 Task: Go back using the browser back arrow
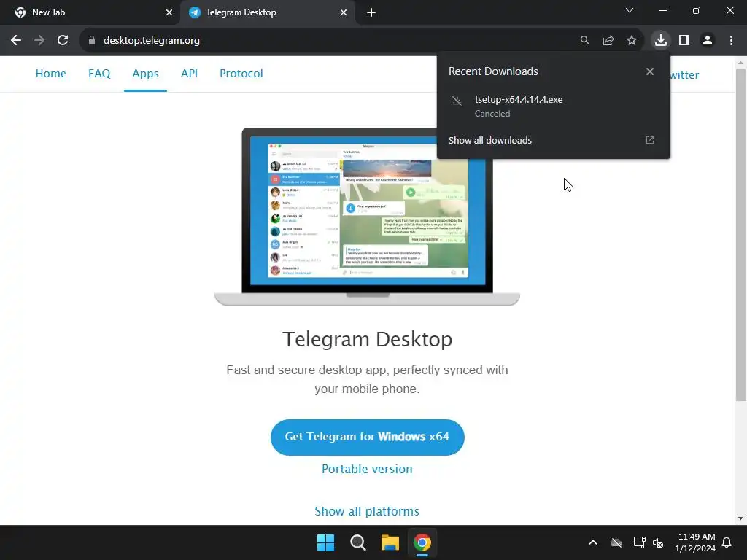click(16, 41)
